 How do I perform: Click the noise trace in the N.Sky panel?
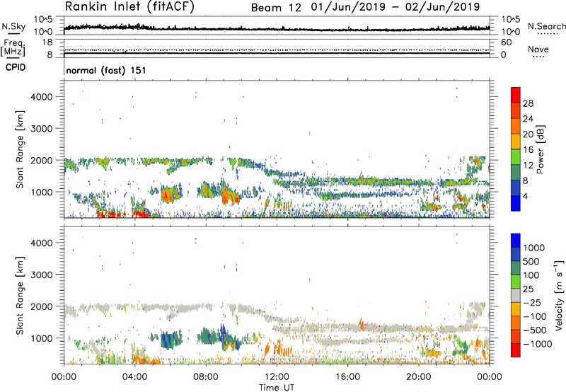click(277, 28)
